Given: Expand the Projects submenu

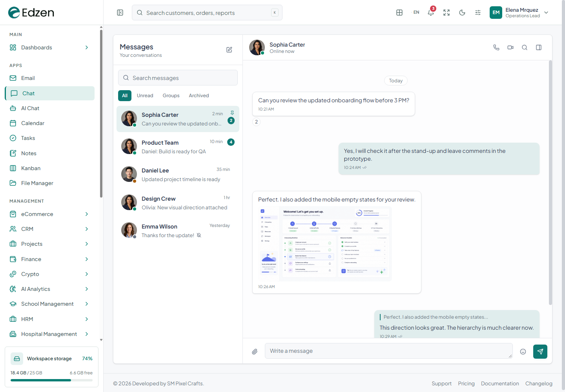Looking at the screenshot, I should coord(49,244).
